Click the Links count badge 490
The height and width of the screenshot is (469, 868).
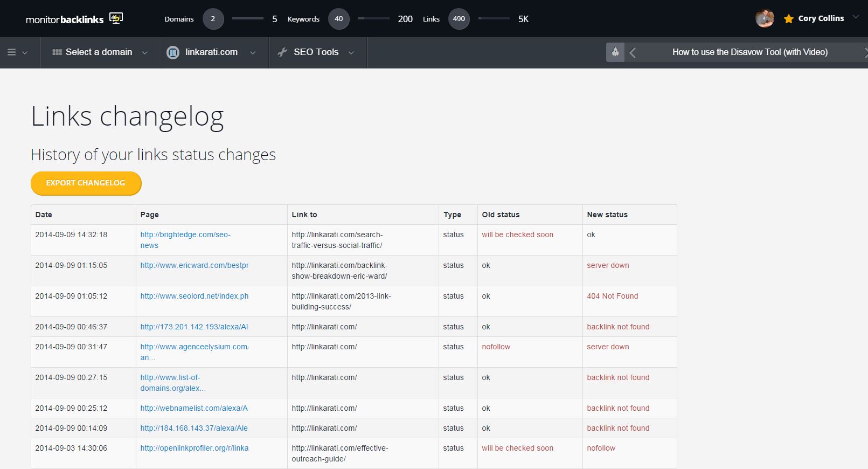[x=459, y=19]
